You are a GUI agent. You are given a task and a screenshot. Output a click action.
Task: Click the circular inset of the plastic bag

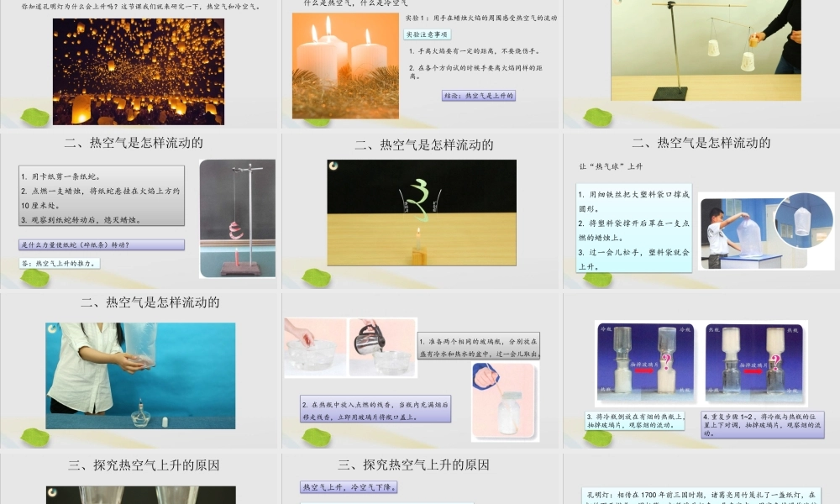pyautogui.click(x=804, y=219)
